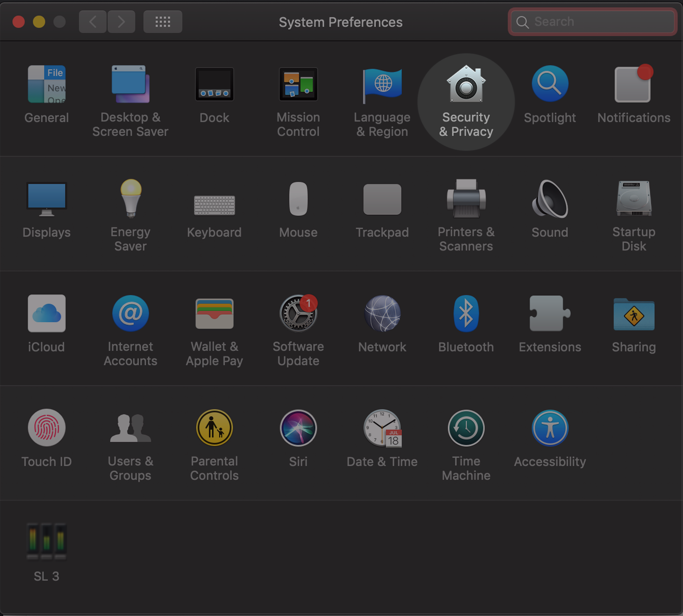Image resolution: width=683 pixels, height=616 pixels.
Task: Click the back navigation arrow
Action: point(92,22)
